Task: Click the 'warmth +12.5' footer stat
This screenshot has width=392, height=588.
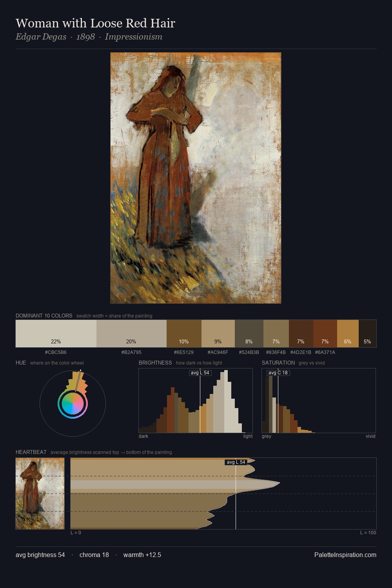Action: [x=142, y=555]
